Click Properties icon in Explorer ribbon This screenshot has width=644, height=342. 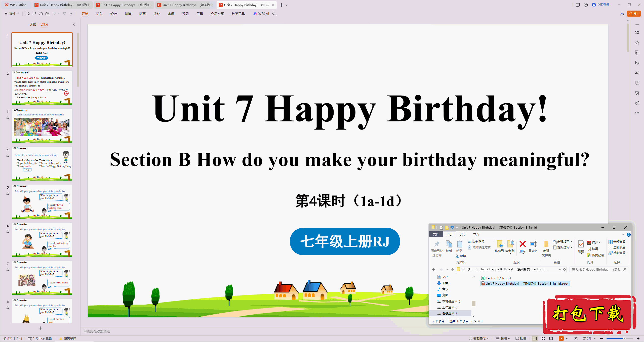[x=581, y=247]
